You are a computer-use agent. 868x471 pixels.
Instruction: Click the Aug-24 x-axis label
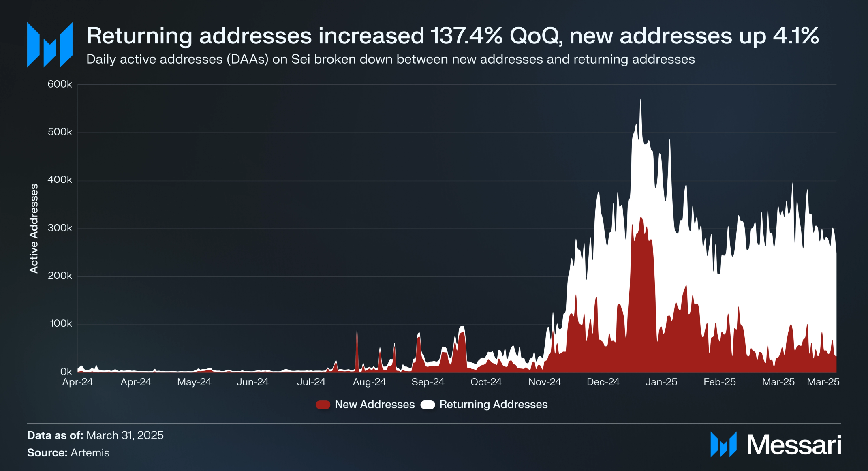[370, 382]
